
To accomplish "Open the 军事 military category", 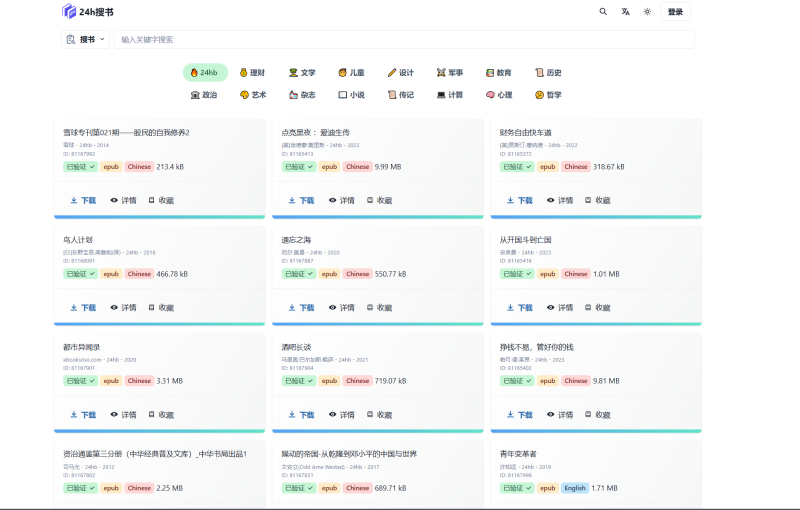I will pos(449,73).
